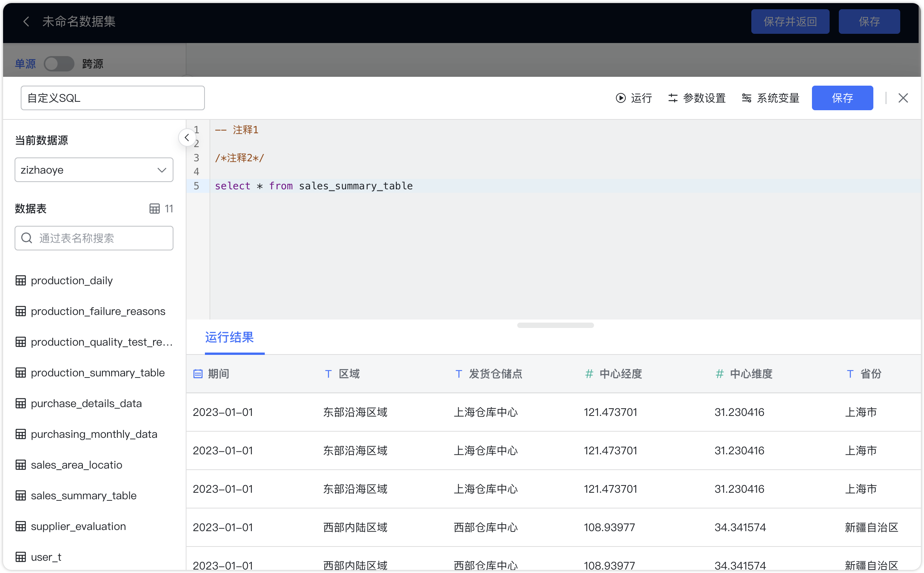Click the editor resize handle bar

click(x=555, y=325)
